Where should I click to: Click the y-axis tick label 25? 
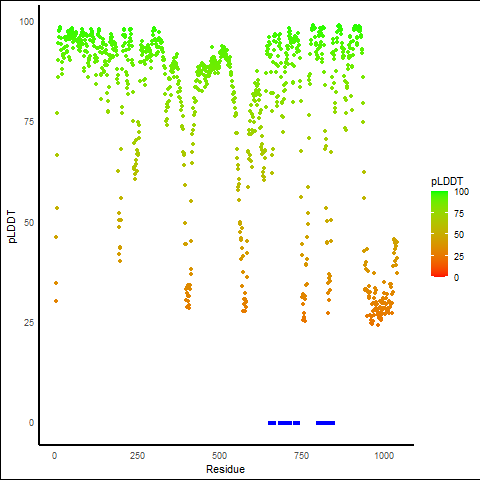[29, 323]
